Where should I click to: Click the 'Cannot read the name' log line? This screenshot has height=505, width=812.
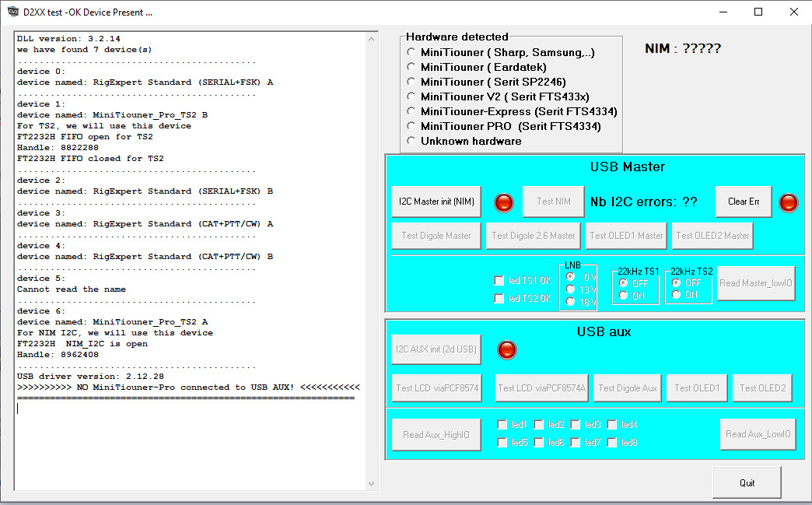coord(72,289)
